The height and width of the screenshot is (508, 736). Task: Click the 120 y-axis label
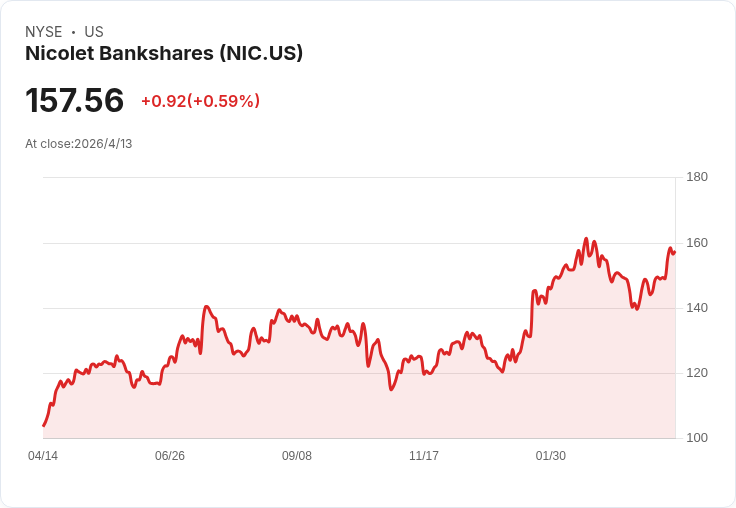pyautogui.click(x=697, y=373)
